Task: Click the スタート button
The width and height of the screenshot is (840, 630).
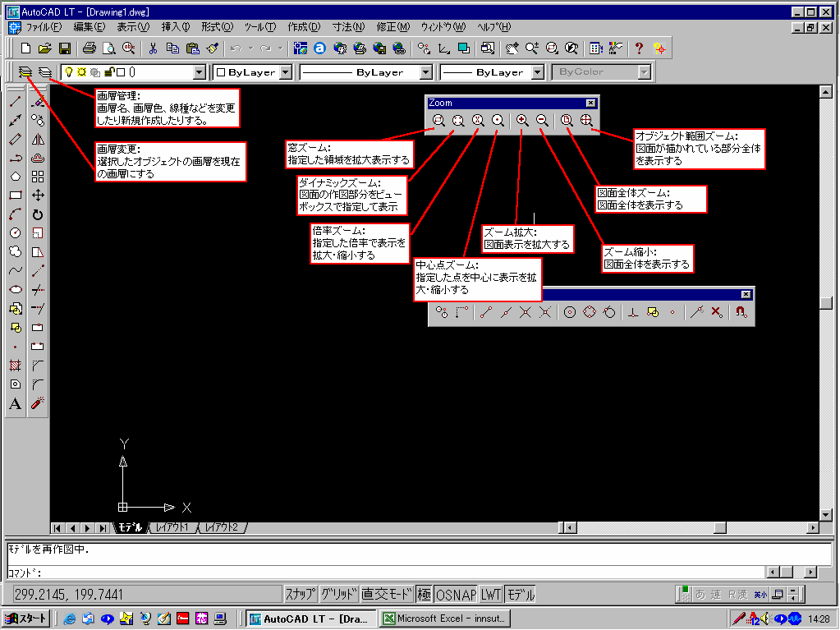Action: tap(26, 619)
